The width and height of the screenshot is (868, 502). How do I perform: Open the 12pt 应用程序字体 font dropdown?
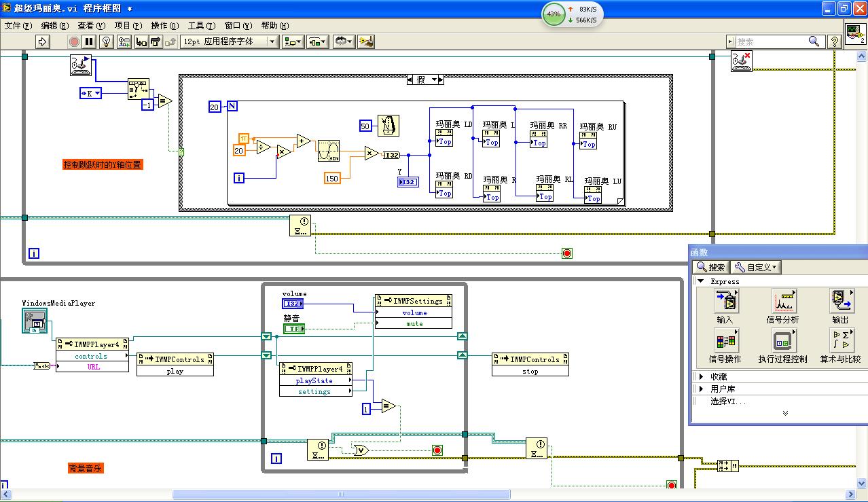tap(230, 42)
